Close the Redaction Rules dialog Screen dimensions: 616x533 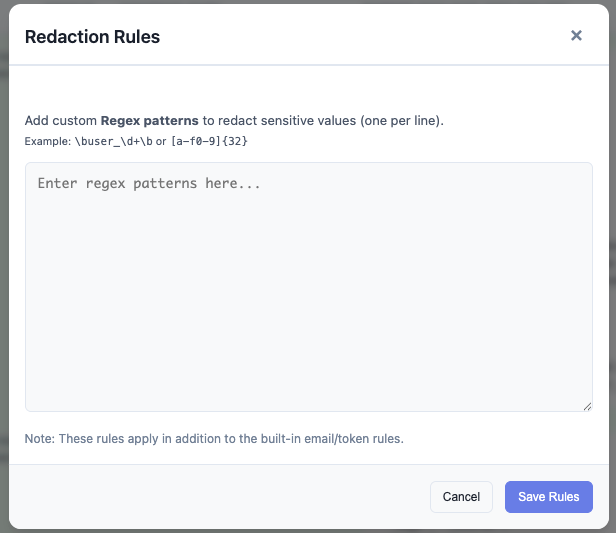[x=576, y=36]
